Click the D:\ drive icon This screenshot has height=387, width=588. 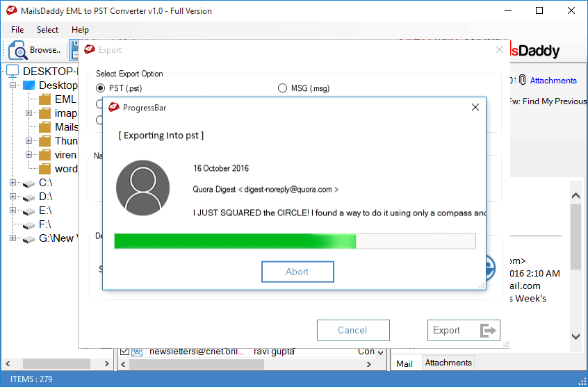click(29, 197)
